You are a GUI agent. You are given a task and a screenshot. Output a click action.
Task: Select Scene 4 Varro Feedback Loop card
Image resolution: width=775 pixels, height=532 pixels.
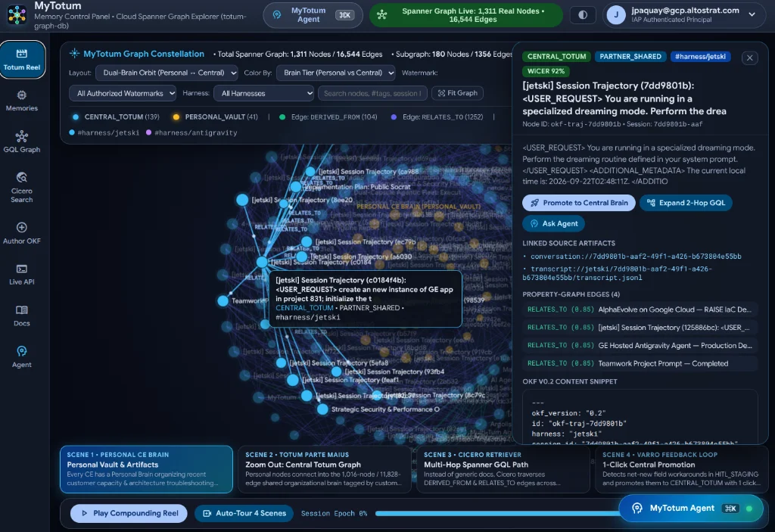pos(680,468)
